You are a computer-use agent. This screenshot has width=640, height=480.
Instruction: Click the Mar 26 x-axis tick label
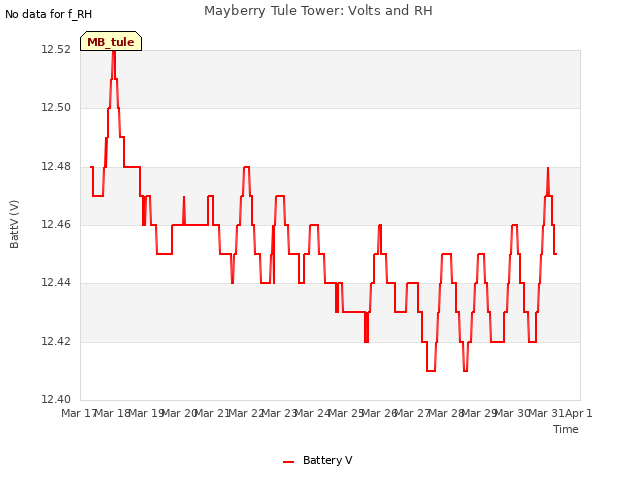(380, 413)
